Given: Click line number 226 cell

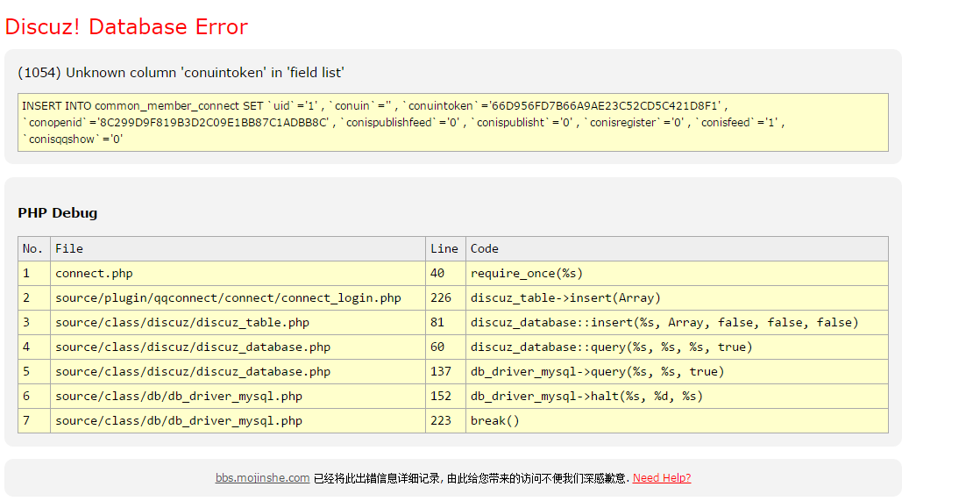Looking at the screenshot, I should tap(445, 297).
